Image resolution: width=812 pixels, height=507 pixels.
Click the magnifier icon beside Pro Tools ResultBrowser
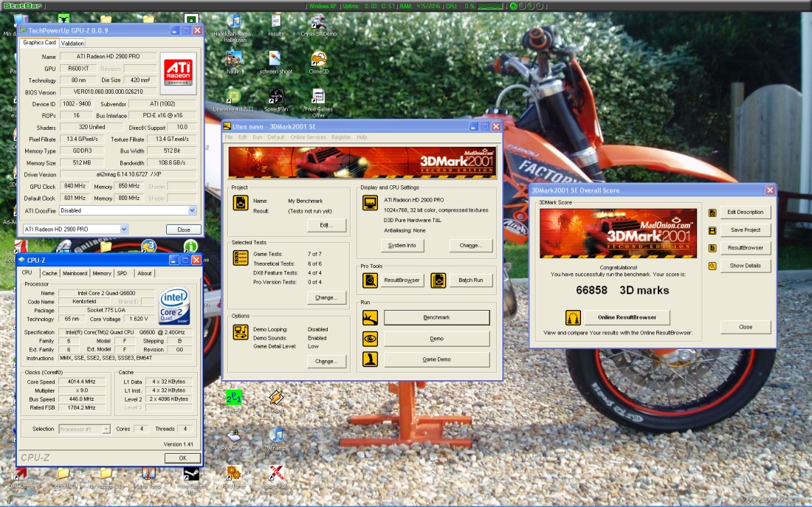pyautogui.click(x=370, y=280)
